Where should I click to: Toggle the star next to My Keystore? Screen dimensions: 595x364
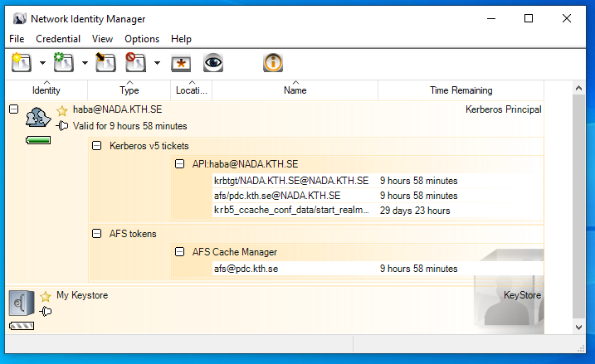46,296
